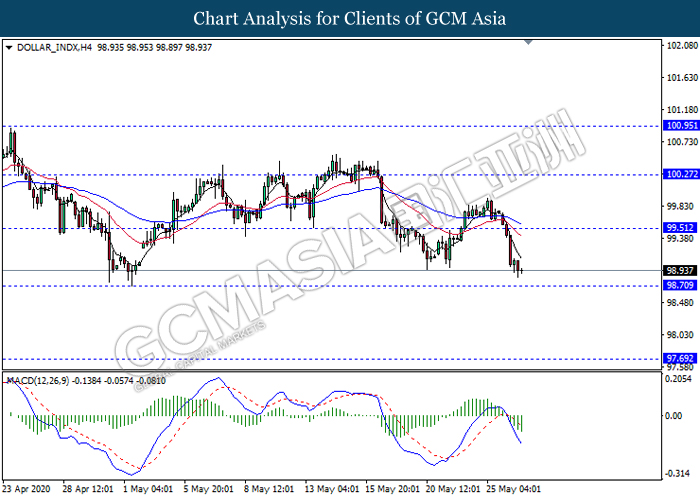Click the 97.692 support level label
The width and height of the screenshot is (700, 500).
point(680,358)
